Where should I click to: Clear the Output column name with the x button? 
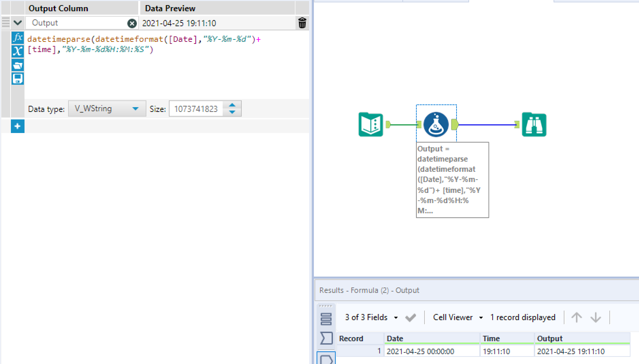132,23
